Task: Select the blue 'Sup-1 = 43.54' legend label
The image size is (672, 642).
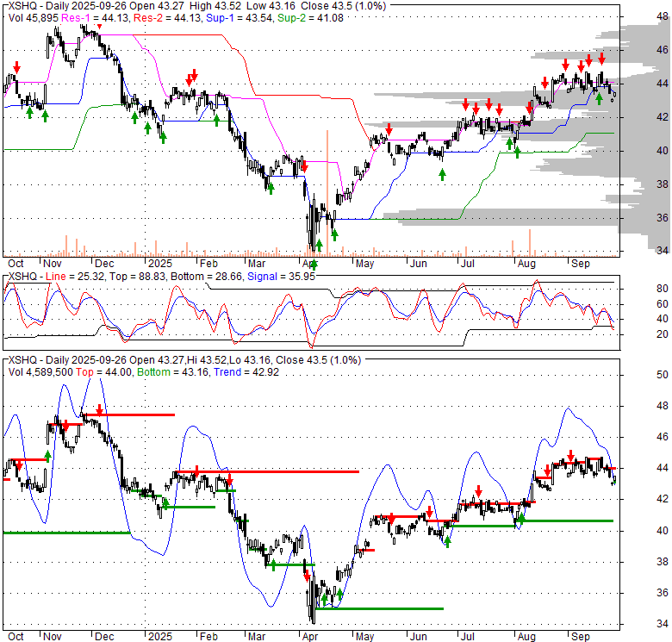Action: pos(240,18)
